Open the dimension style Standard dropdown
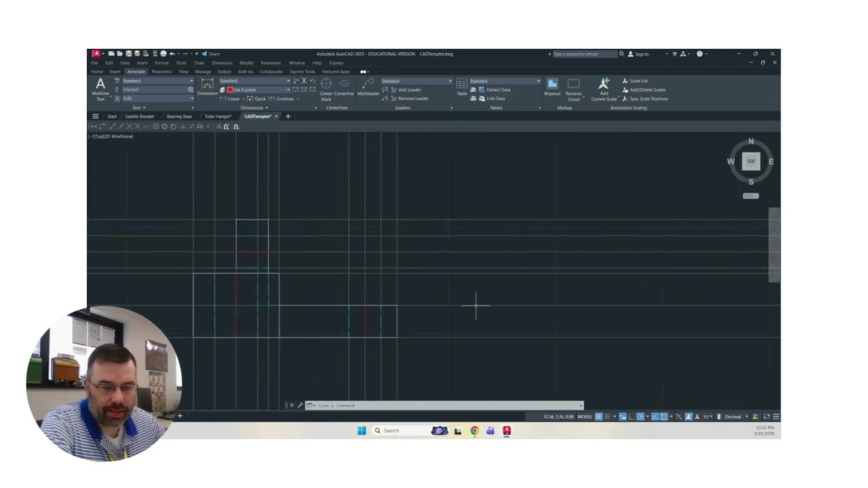The height and width of the screenshot is (488, 868). click(254, 81)
